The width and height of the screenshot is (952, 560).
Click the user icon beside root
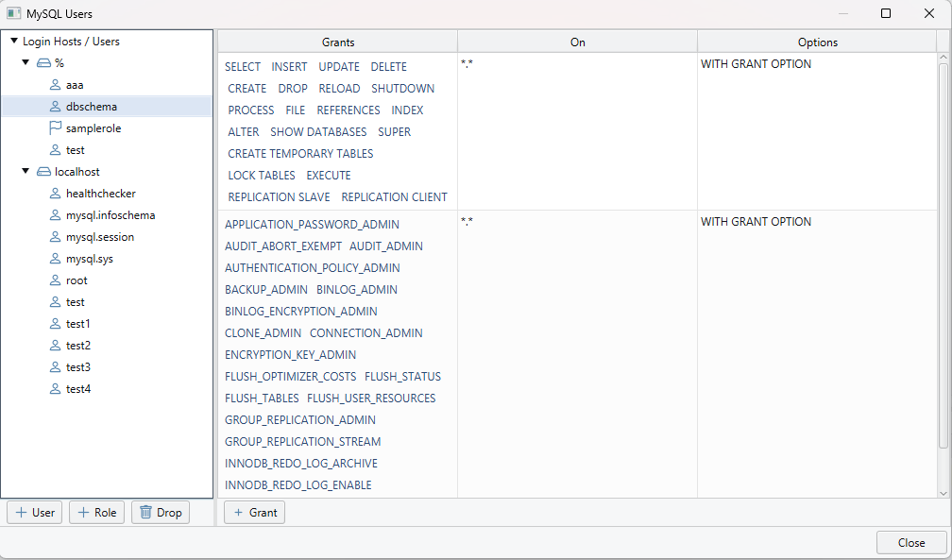pos(55,280)
